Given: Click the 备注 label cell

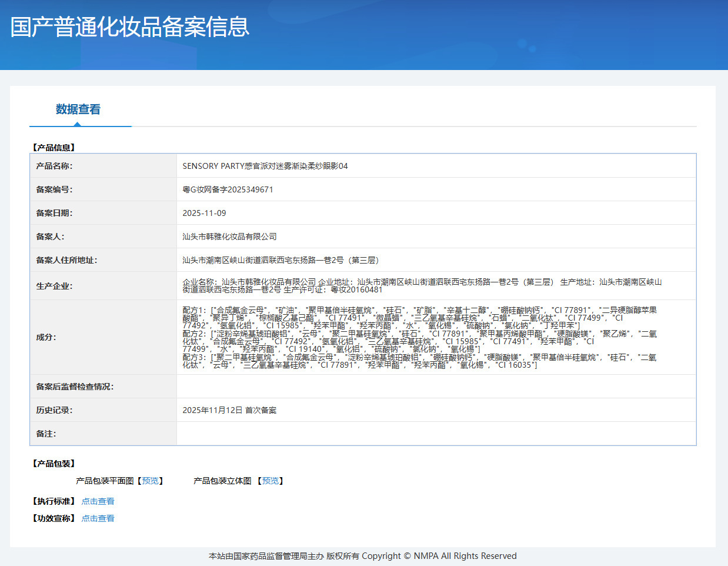Looking at the screenshot, I should click(103, 434).
